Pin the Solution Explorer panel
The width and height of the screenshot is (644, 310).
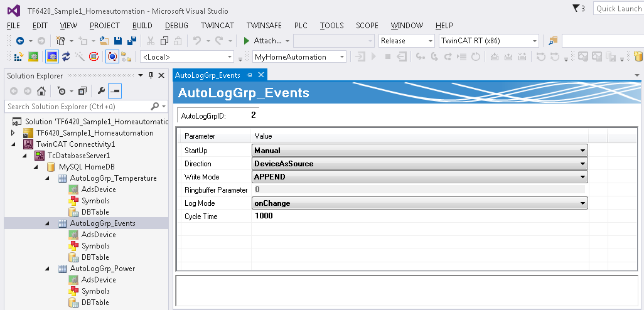click(x=151, y=75)
